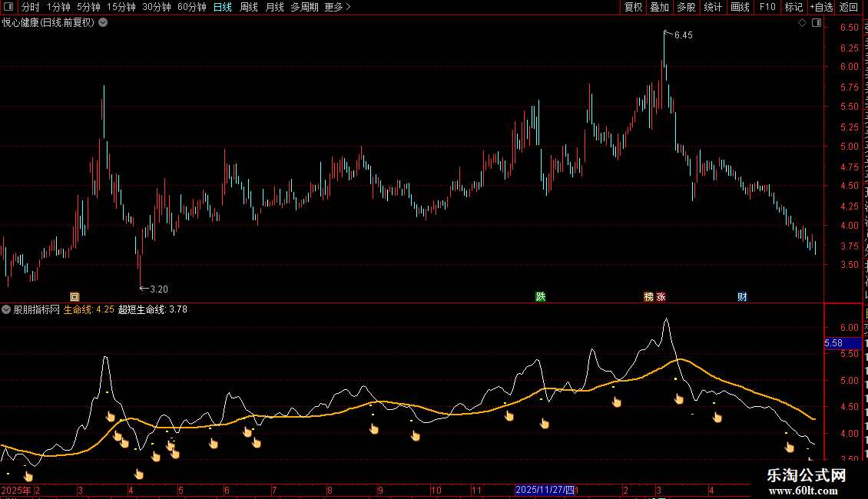868x499 pixels.
Task: Select the 日线 daily period
Action: [x=223, y=7]
